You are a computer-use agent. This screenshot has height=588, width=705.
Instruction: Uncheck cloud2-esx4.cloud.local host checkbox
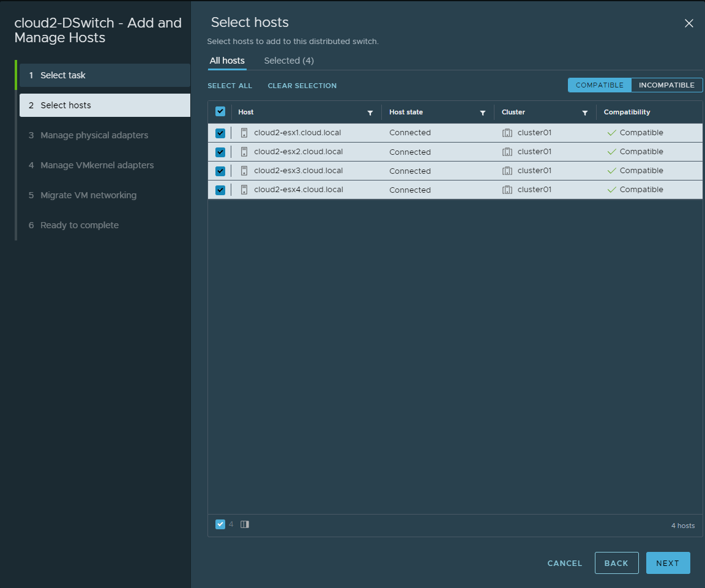[220, 190]
